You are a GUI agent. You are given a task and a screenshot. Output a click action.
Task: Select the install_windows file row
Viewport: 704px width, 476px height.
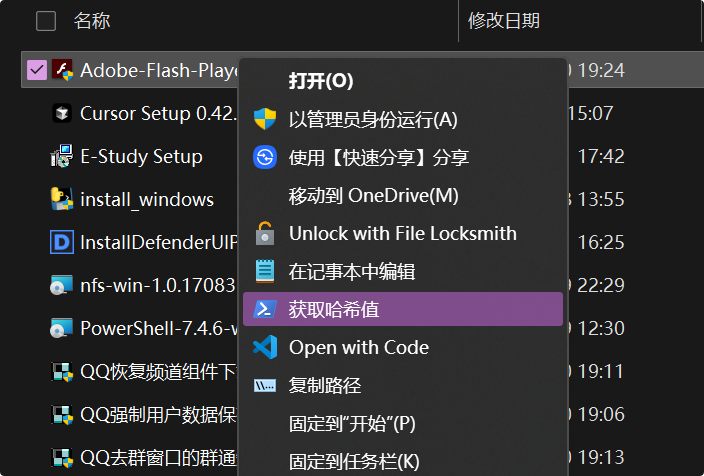click(130, 199)
